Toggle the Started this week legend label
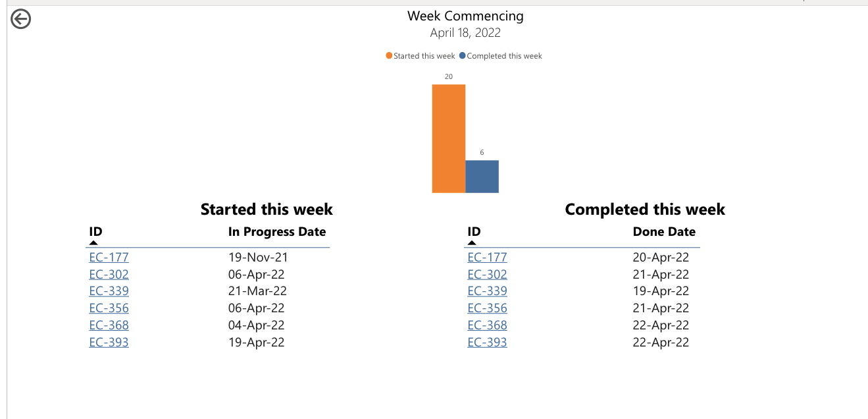 pyautogui.click(x=424, y=55)
